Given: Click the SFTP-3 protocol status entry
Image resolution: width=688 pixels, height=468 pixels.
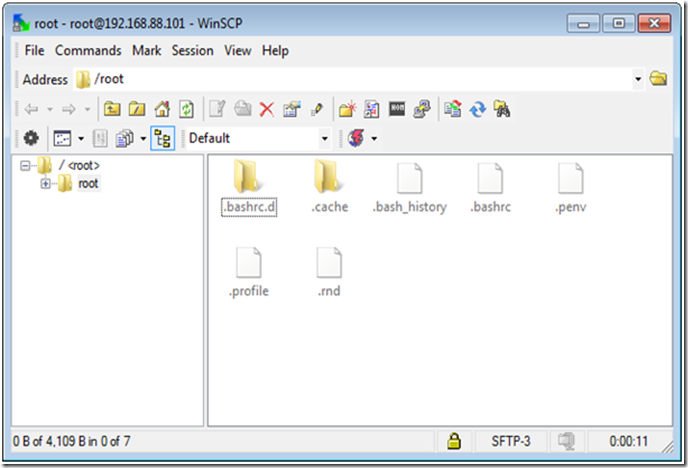Looking at the screenshot, I should pos(510,441).
